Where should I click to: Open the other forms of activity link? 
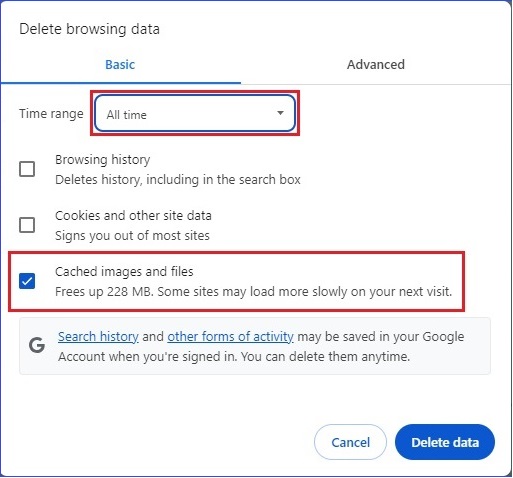tap(230, 337)
